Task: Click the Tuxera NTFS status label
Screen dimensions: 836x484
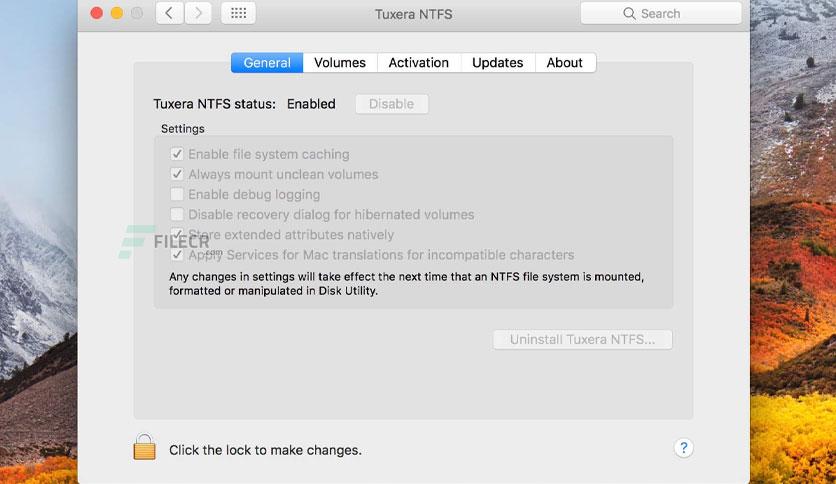Action: pyautogui.click(x=215, y=104)
